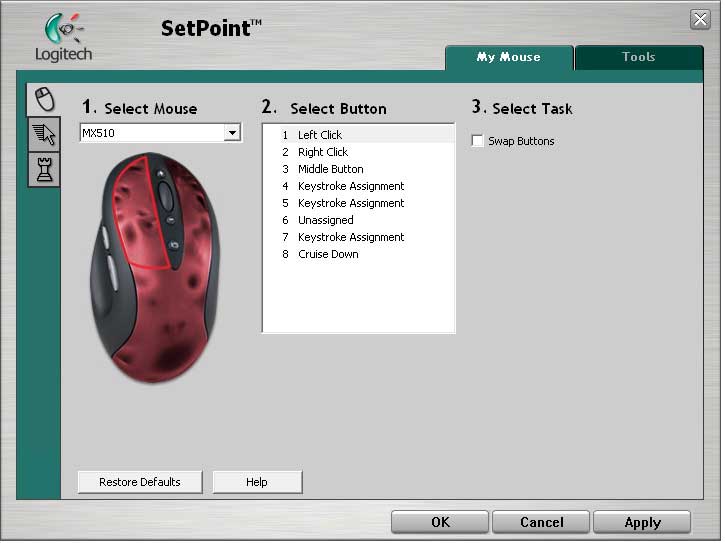Open the mouse buttons settings sidebar icon
Screen dimensions: 725x543
pos(44,99)
